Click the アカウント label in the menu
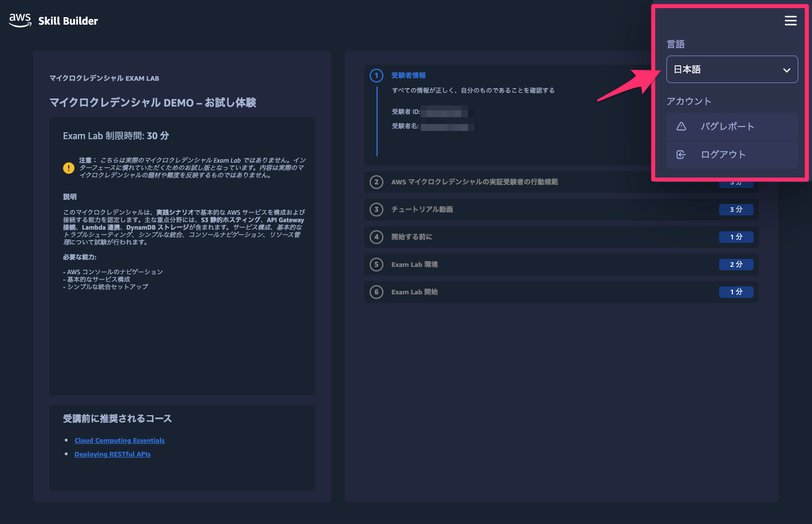 coord(689,101)
